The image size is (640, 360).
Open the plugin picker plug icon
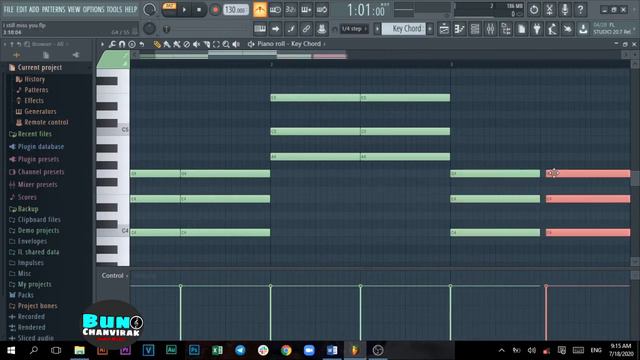tap(537, 29)
